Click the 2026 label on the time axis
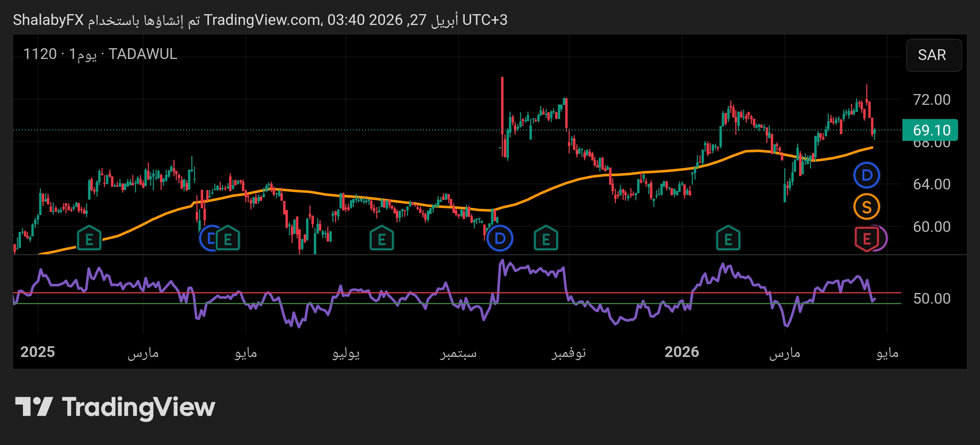The height and width of the screenshot is (445, 980). pos(681,352)
